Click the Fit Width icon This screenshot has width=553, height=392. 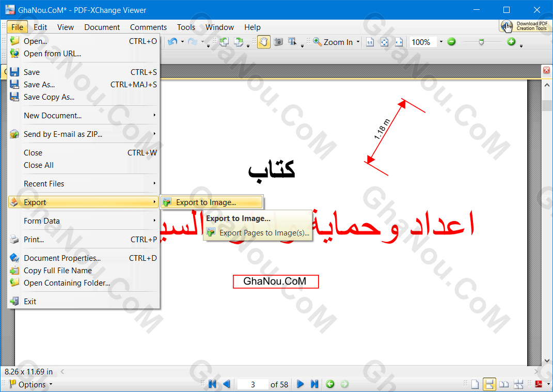[x=399, y=42]
